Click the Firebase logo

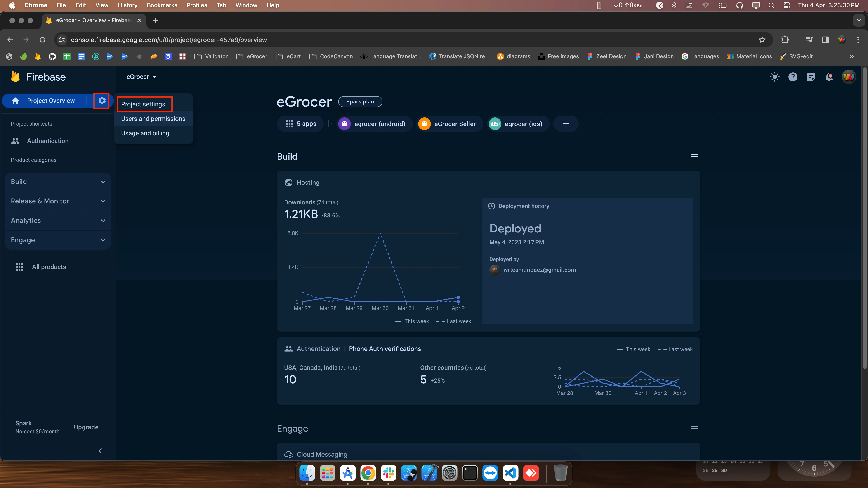coord(38,77)
